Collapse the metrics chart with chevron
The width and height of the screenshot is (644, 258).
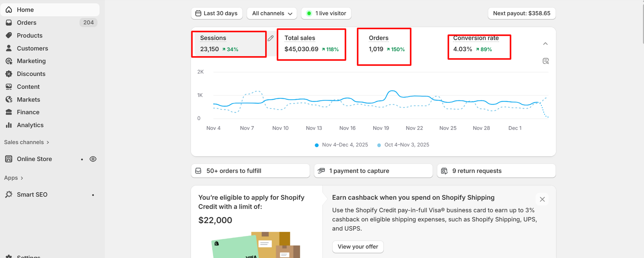point(545,43)
